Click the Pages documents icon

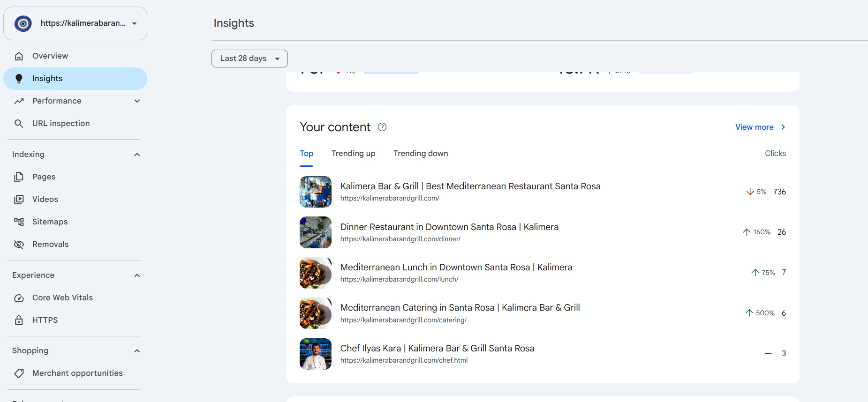tap(19, 177)
